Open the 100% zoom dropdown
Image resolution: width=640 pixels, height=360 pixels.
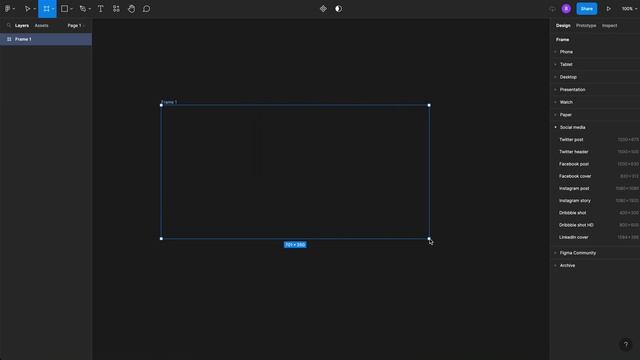[x=629, y=9]
